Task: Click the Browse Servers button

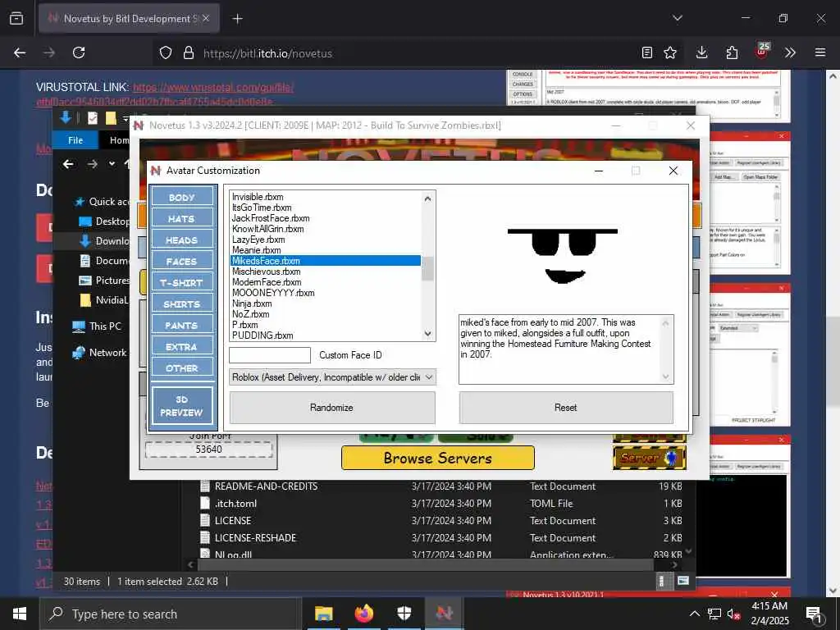Action: click(x=438, y=458)
